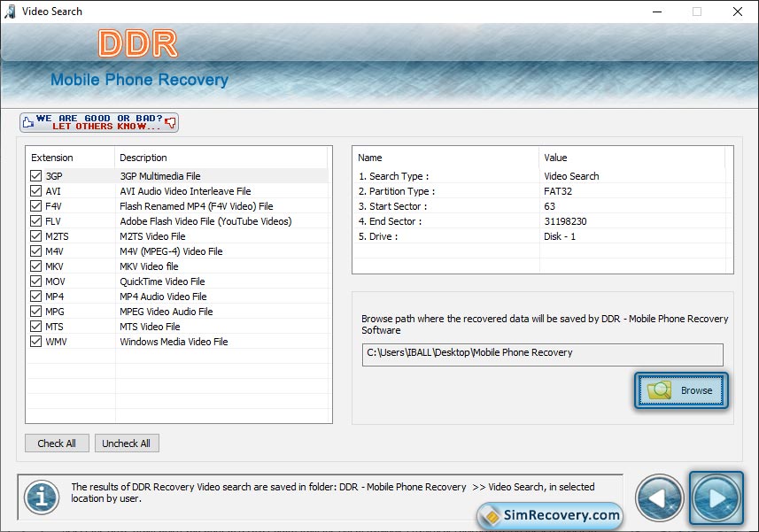Select 'MKV Video file' description

149,266
